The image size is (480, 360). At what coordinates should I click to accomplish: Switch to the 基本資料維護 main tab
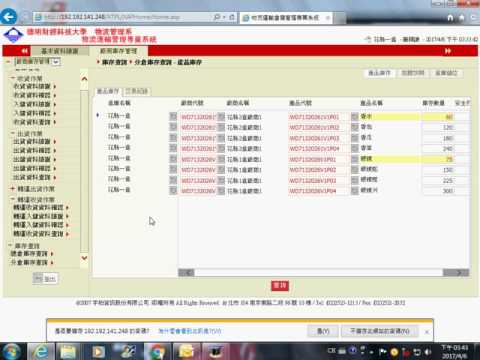pyautogui.click(x=60, y=51)
